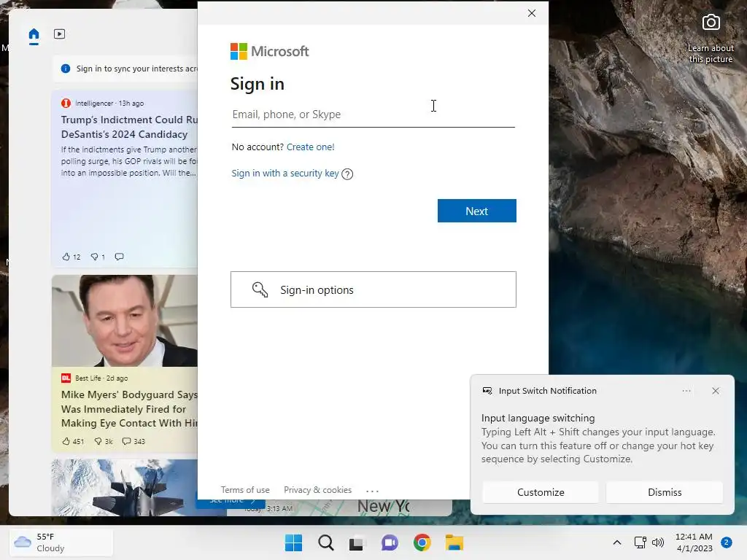Open Mike Myers' Bodyguard article headline
Screen dimensions: 747x560
tap(129, 409)
